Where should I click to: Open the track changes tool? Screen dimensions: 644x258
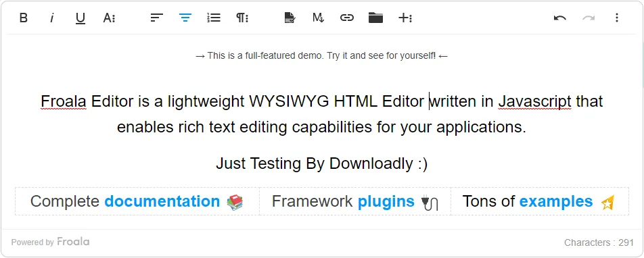290,18
